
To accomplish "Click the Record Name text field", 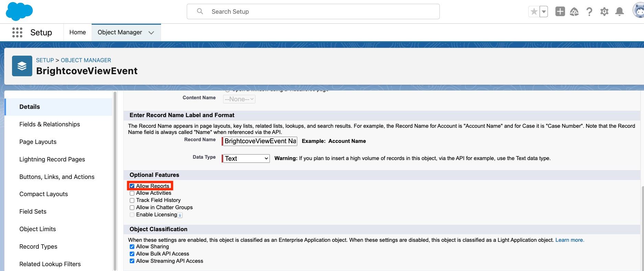I will pos(260,141).
